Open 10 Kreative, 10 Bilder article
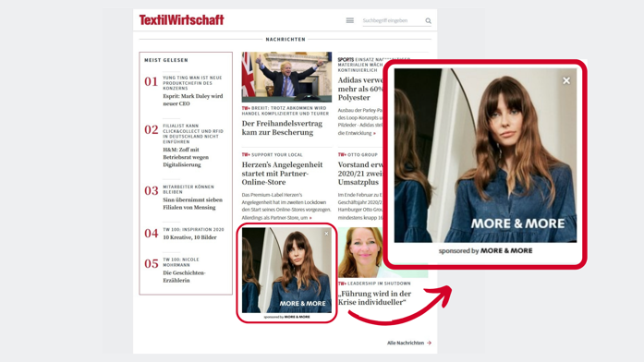This screenshot has width=644, height=362. (x=189, y=237)
